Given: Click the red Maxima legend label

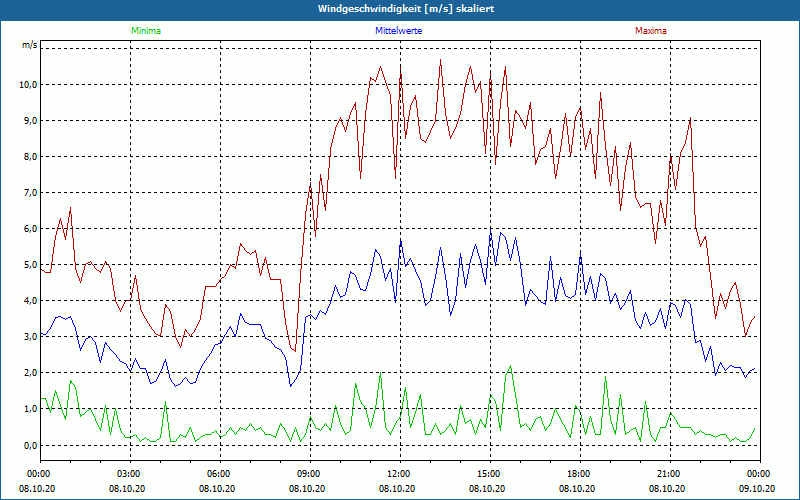Looking at the screenshot, I should click(x=651, y=31).
